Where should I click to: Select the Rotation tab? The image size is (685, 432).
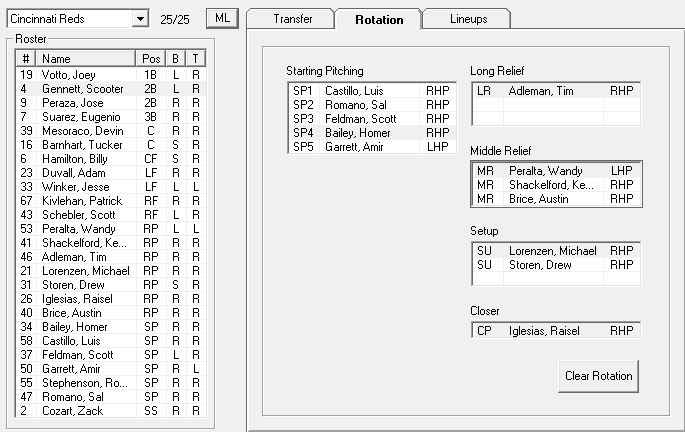[x=379, y=19]
